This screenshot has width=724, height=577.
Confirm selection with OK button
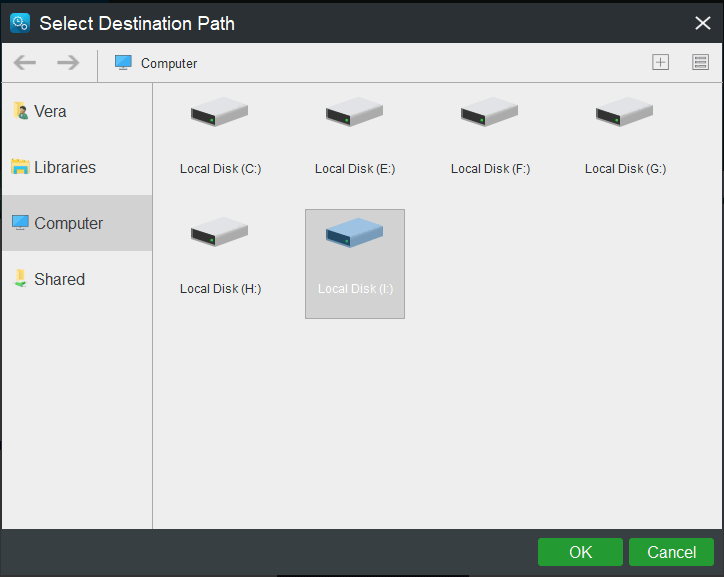(x=580, y=552)
